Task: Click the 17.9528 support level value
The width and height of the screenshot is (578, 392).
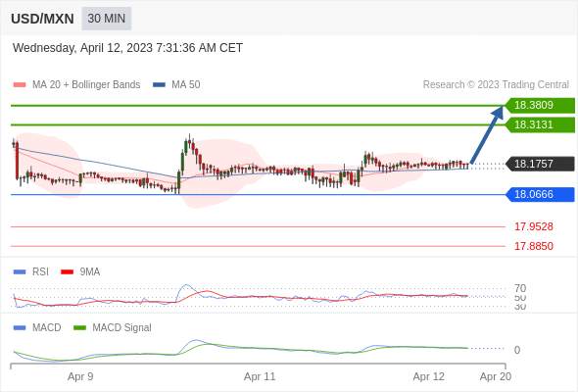Action: (533, 226)
